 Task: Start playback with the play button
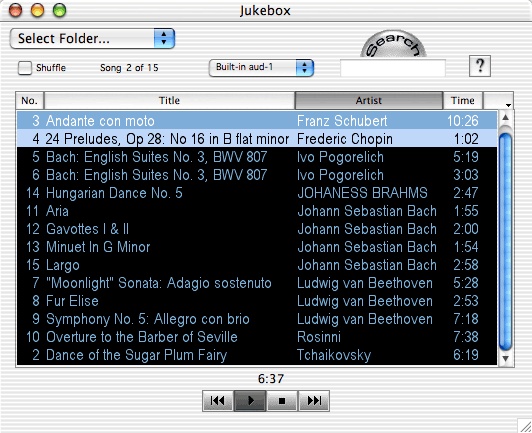click(x=250, y=401)
